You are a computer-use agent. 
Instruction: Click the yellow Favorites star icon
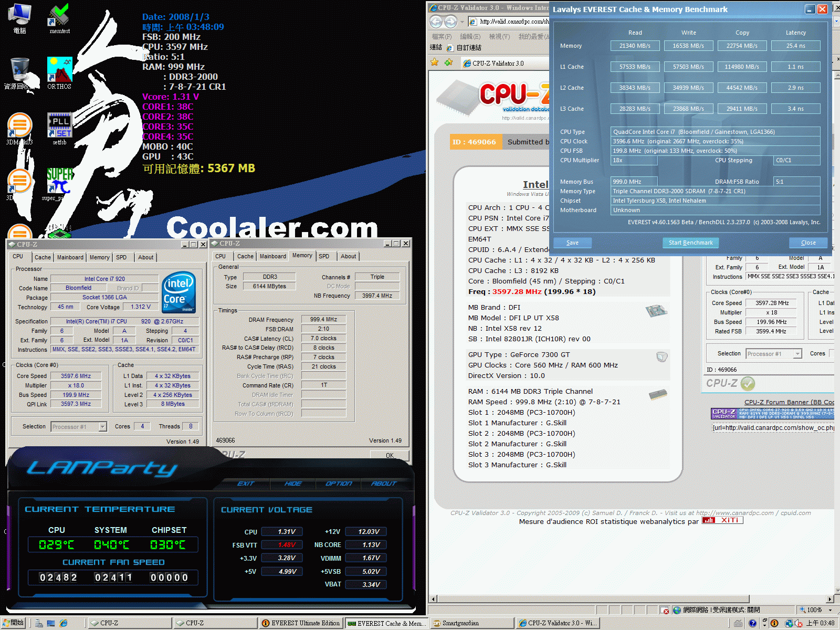point(434,62)
